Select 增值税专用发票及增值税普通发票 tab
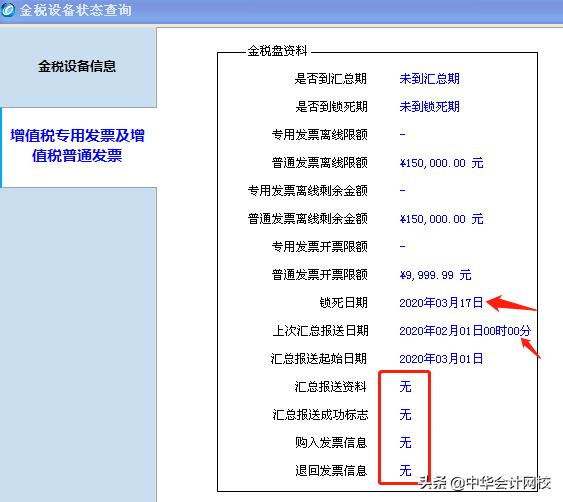 [77, 146]
